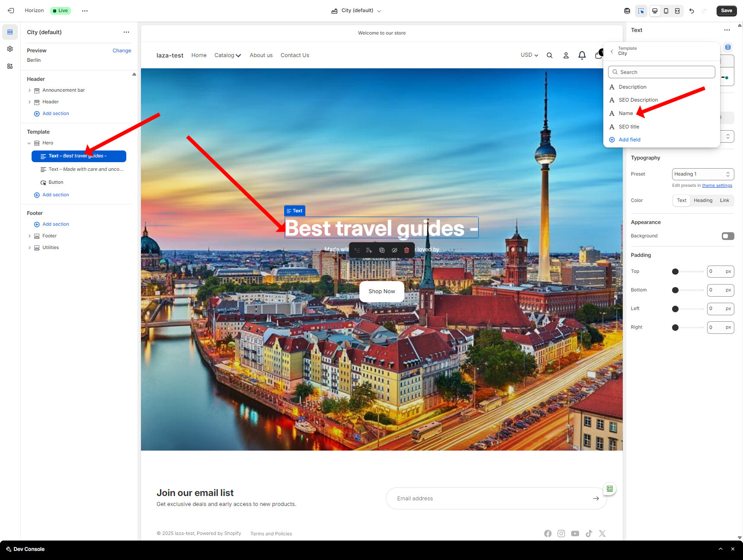Click Home in the store navigation
Viewport: 743px width, 560px height.
(x=199, y=55)
